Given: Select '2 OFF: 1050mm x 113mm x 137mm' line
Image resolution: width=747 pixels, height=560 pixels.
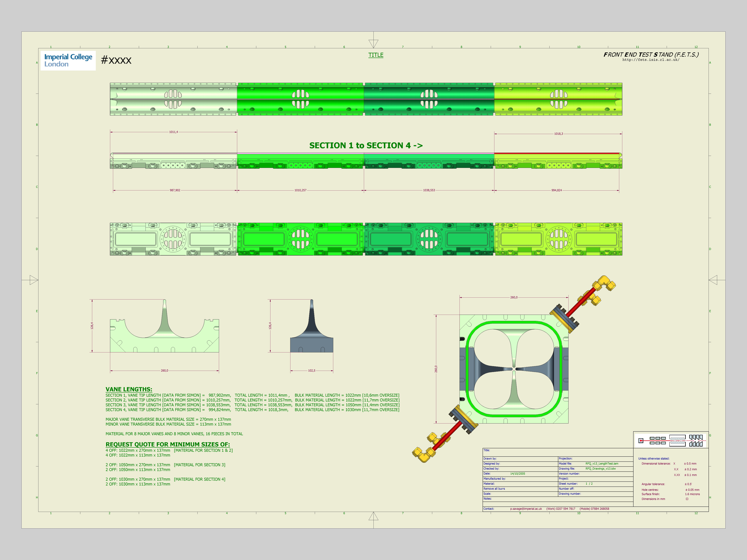Looking at the screenshot, I should tap(138, 470).
